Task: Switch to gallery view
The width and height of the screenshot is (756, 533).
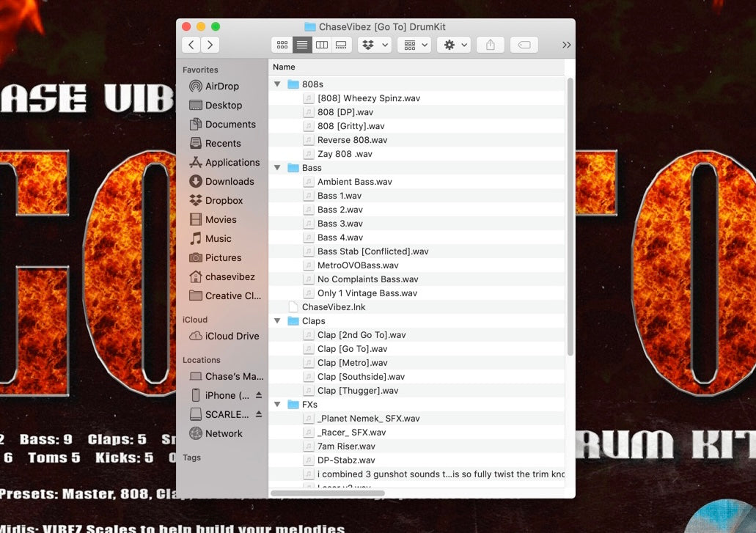Action: (x=341, y=45)
